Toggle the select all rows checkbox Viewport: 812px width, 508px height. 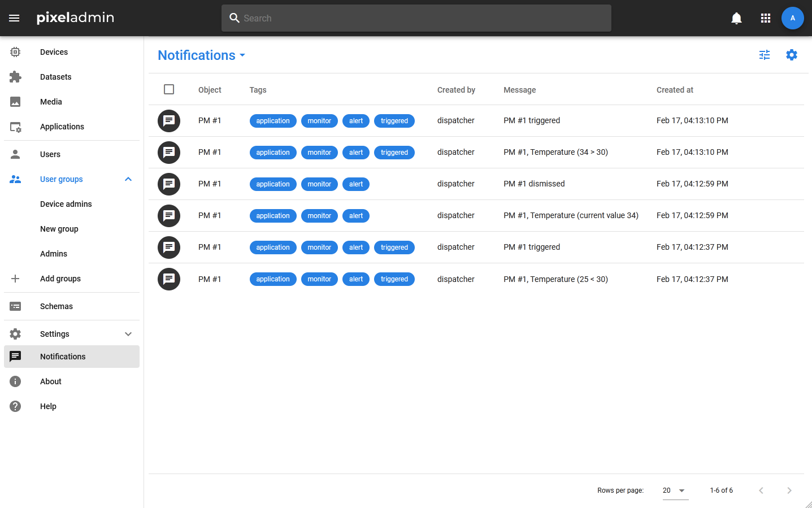tap(169, 89)
